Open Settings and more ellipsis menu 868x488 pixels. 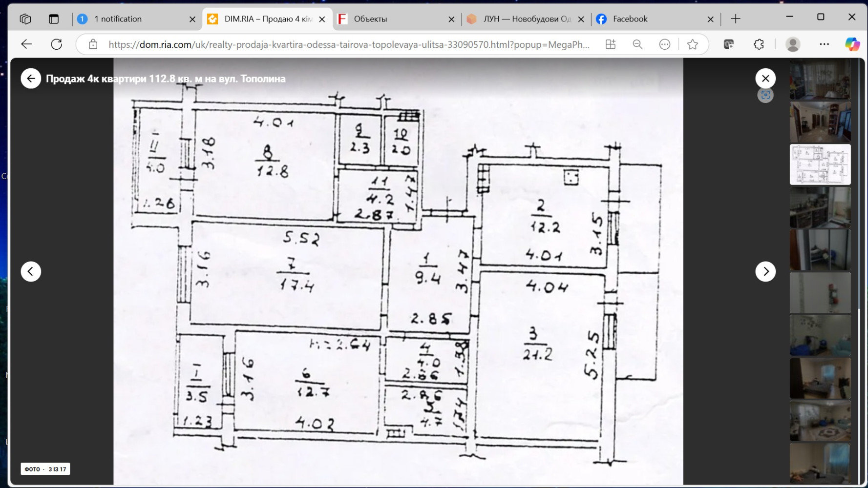tap(825, 44)
